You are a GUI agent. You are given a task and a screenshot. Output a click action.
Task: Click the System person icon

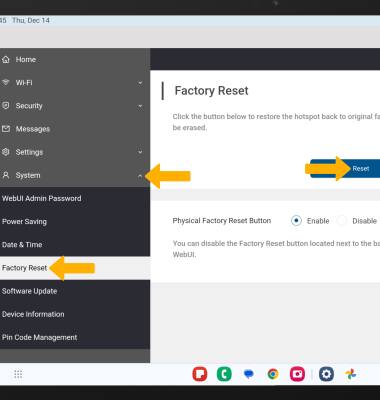click(6, 175)
